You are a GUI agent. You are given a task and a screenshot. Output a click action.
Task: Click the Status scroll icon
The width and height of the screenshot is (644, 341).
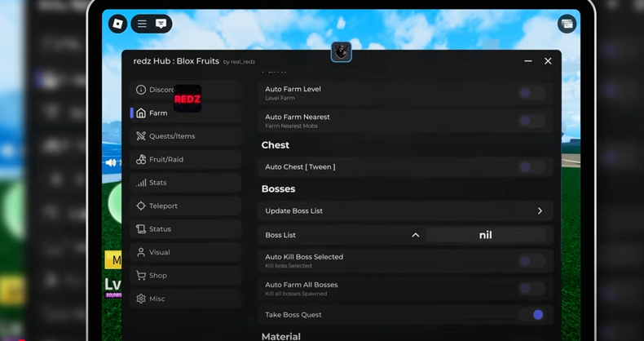pyautogui.click(x=141, y=229)
